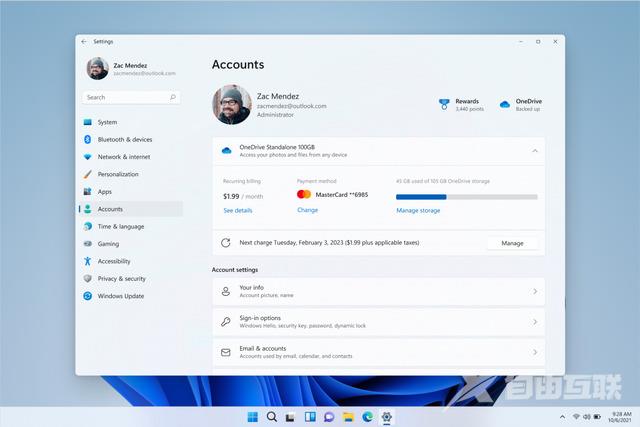This screenshot has width=640, height=427.
Task: Click the Email & accounts envelope icon
Action: tap(226, 352)
